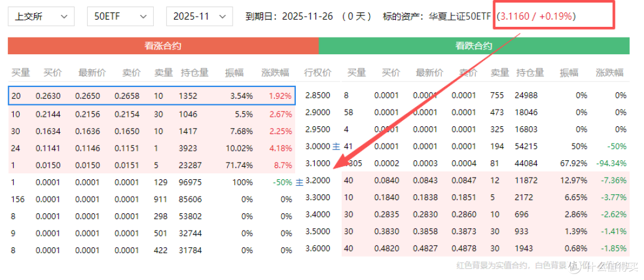Click put amplitude 67.92%
The image size is (644, 280).
574,163
